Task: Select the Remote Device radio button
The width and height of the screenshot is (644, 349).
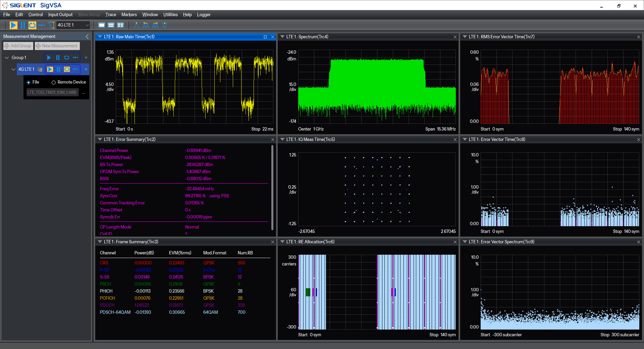Action: click(x=53, y=83)
